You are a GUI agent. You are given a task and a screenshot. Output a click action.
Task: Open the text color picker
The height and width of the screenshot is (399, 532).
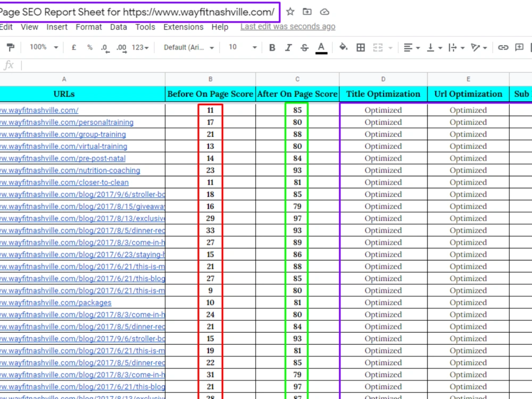321,48
